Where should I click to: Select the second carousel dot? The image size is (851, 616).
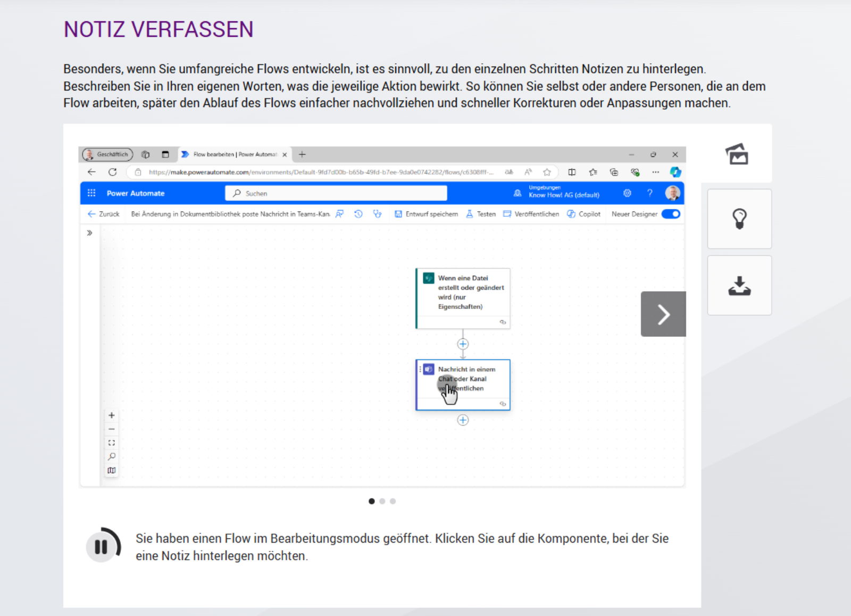click(x=382, y=501)
